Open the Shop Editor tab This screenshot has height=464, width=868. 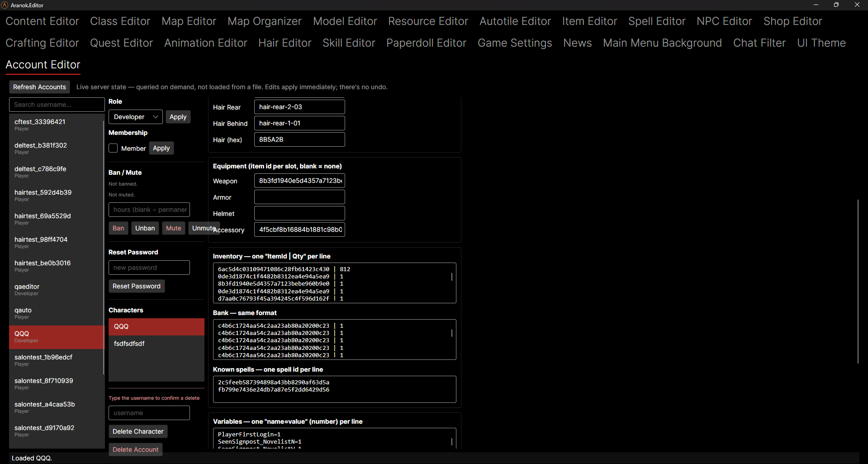click(792, 21)
